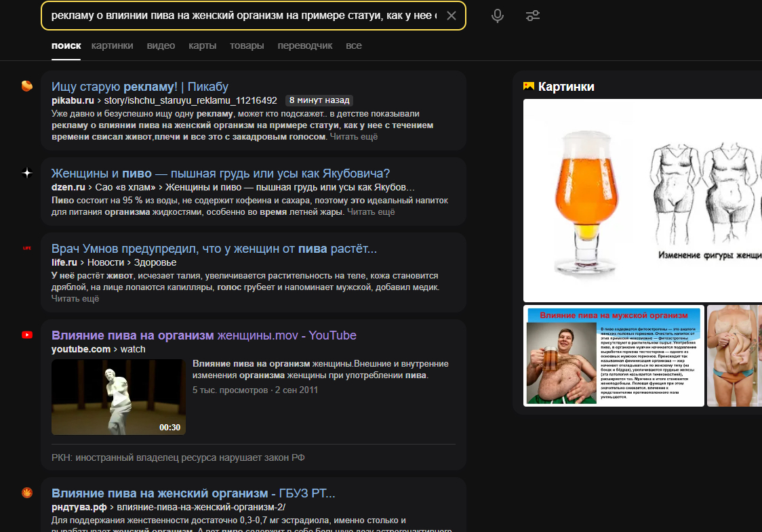The width and height of the screenshot is (762, 532).
Task: Open the sagging belly photo thumbnail
Action: (x=734, y=356)
